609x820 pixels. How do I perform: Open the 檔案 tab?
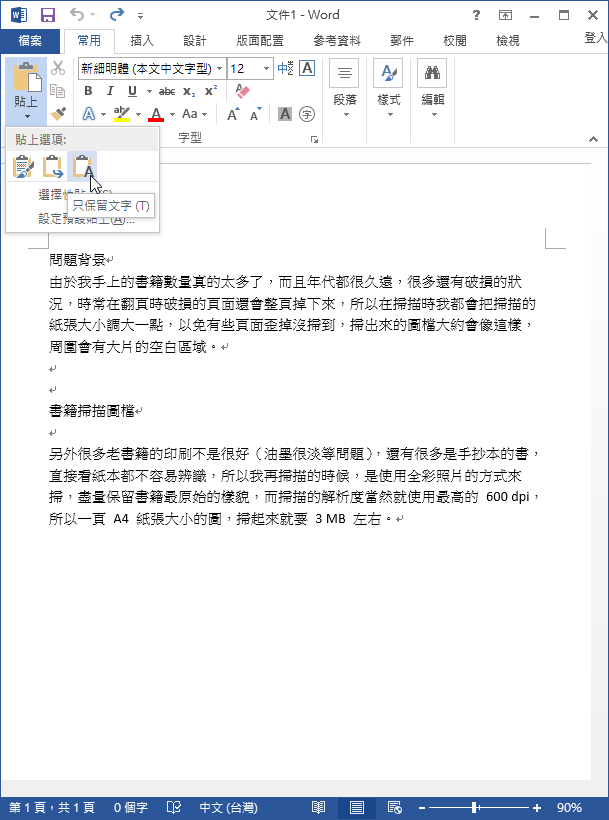(30, 40)
